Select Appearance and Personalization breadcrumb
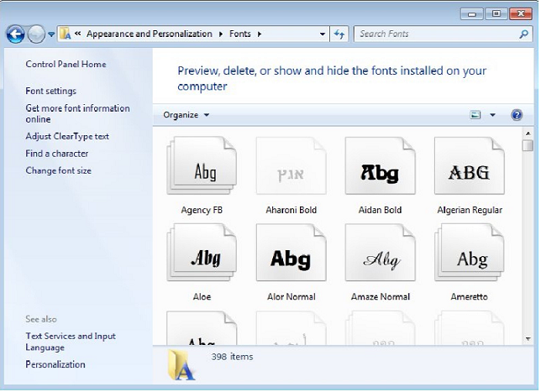 tap(149, 34)
